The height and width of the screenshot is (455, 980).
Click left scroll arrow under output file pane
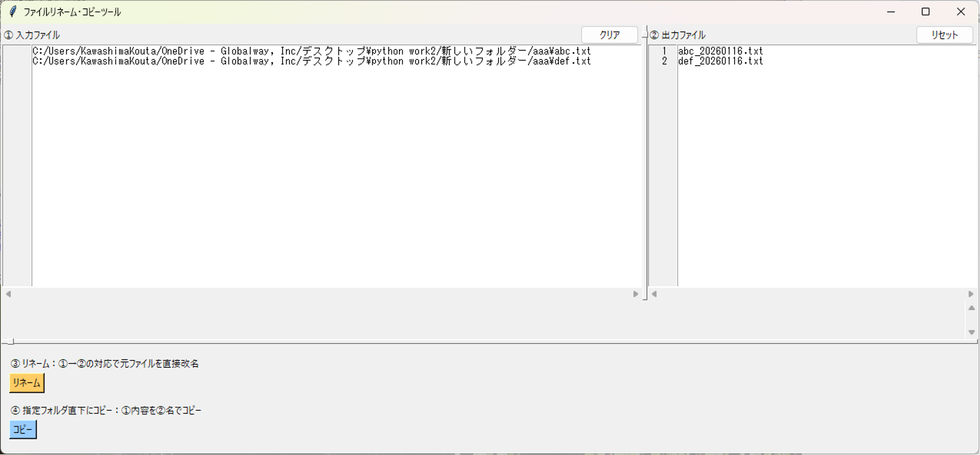point(654,294)
